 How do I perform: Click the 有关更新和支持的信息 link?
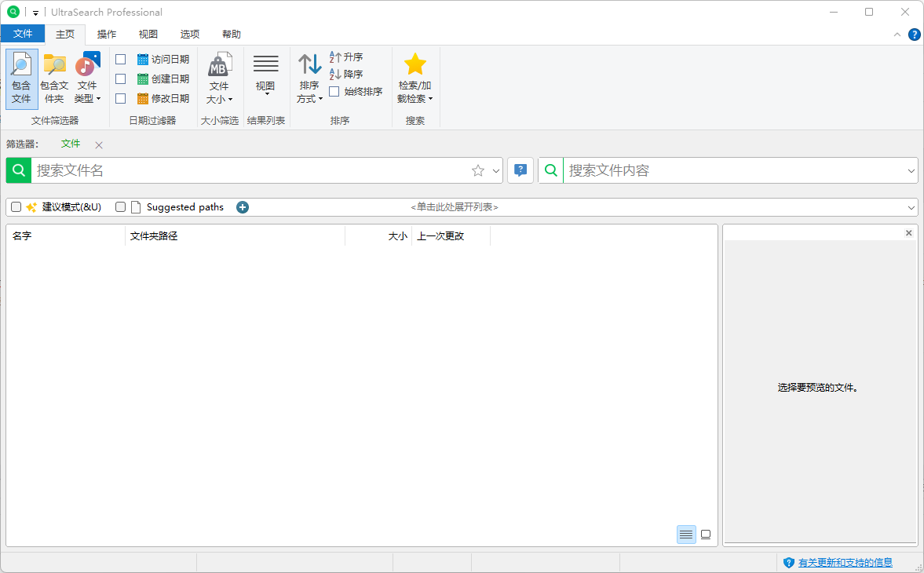coord(845,562)
